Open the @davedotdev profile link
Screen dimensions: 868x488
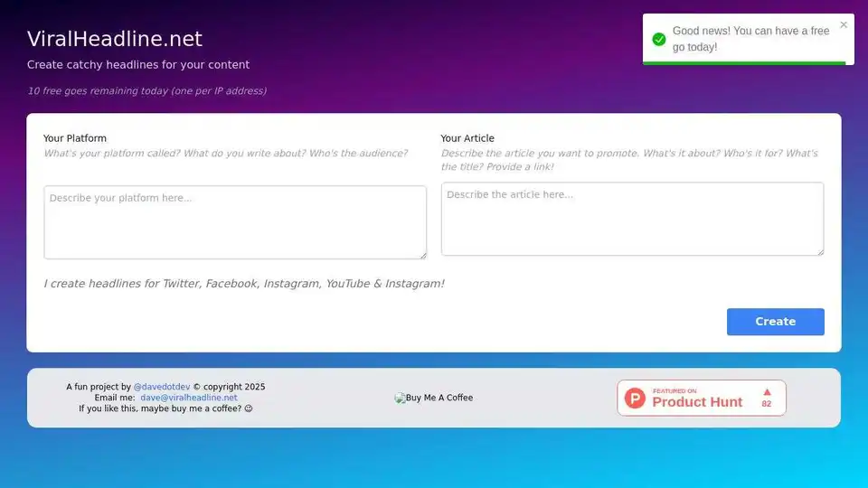(162, 387)
